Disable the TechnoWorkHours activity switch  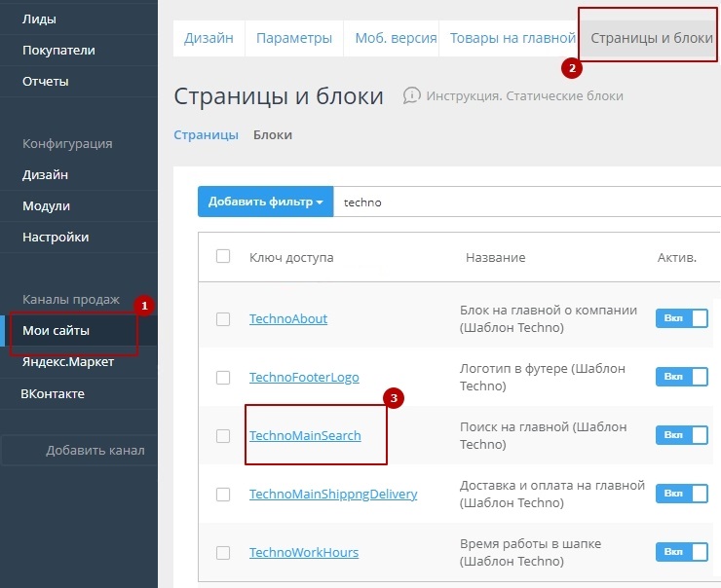[681, 551]
